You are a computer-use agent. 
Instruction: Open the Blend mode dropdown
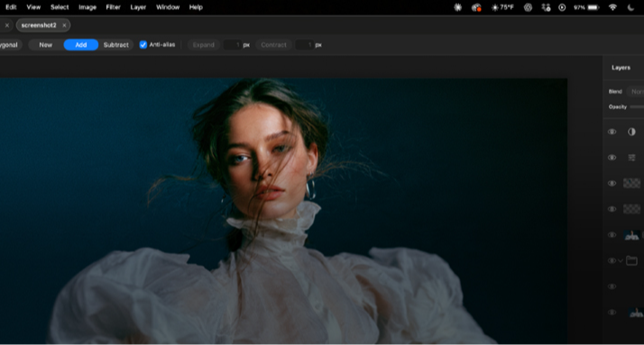pos(636,92)
